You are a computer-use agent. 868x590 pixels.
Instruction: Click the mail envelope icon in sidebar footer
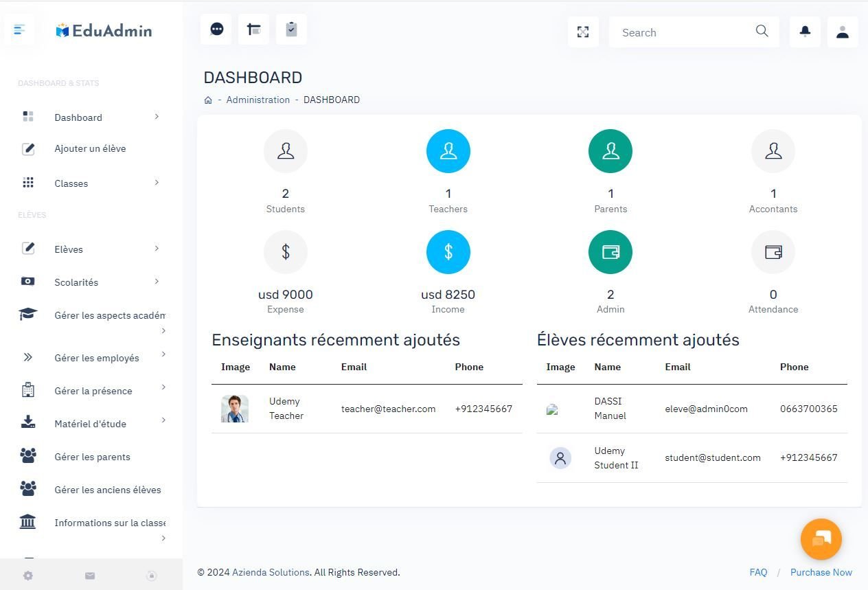(x=90, y=576)
